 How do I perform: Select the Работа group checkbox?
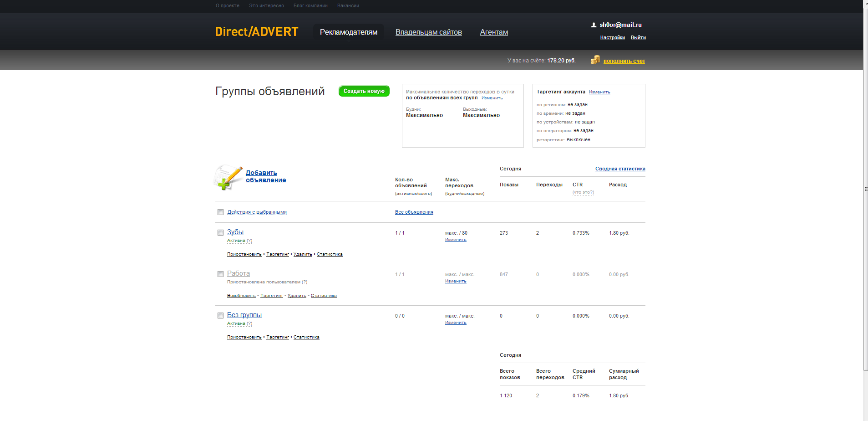(220, 274)
